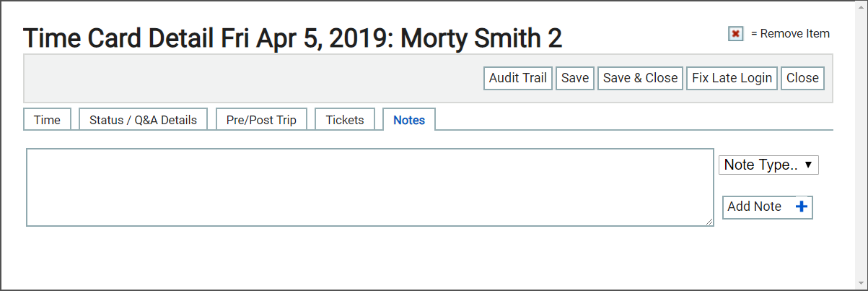Viewport: 868px width, 291px height.
Task: Open the Note Type dropdown
Action: [768, 165]
